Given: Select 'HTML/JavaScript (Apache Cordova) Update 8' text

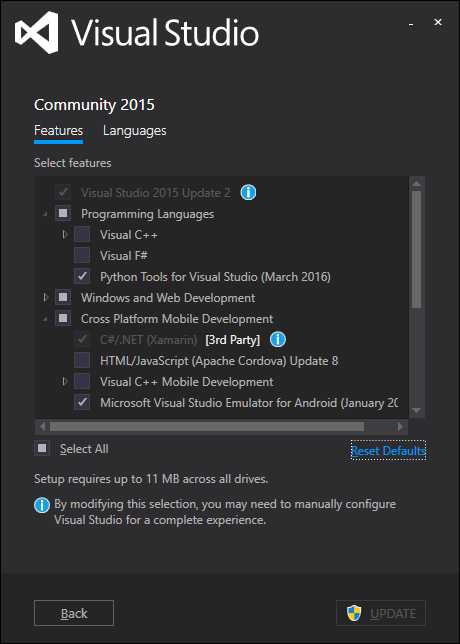Looking at the screenshot, I should (x=219, y=361).
